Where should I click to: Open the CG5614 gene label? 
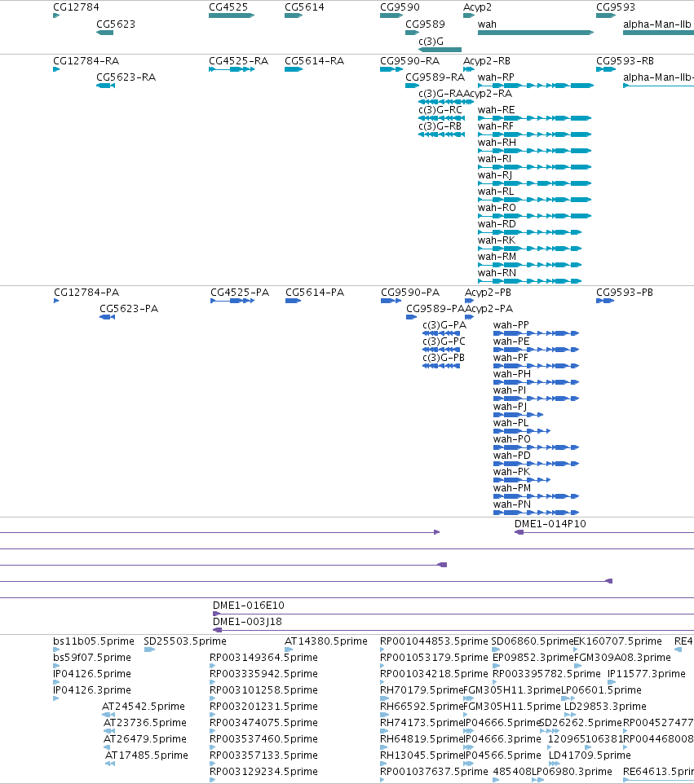304,7
